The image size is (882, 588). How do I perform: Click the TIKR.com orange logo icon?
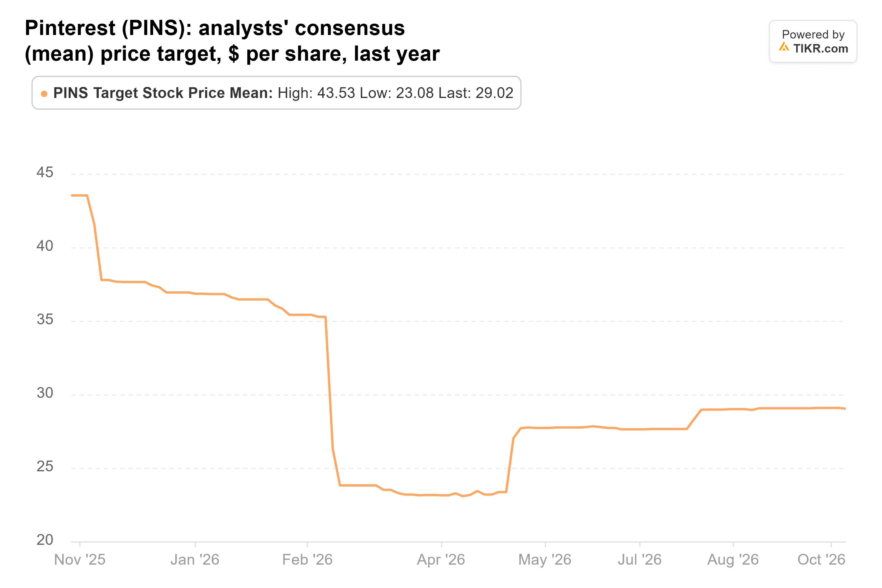coord(784,47)
